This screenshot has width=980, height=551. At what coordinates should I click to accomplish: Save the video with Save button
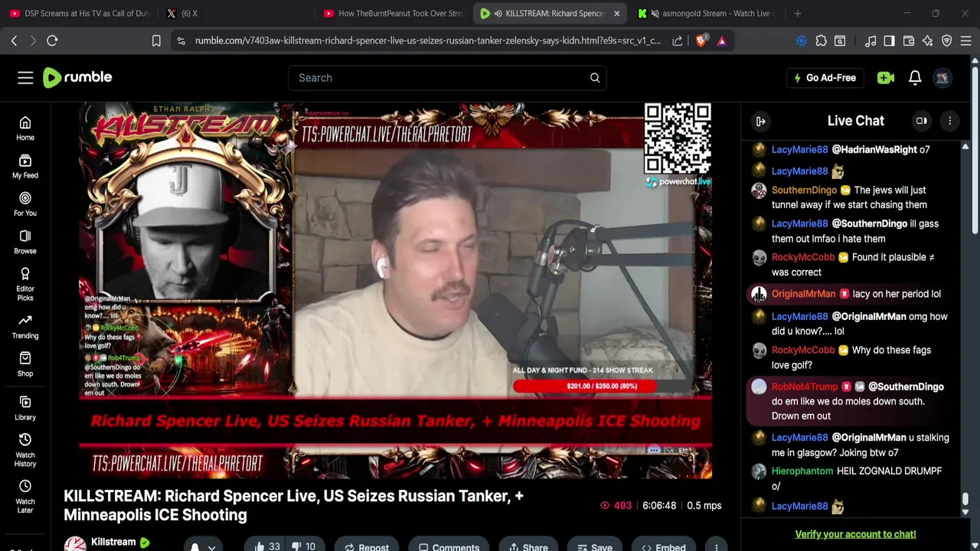click(594, 546)
